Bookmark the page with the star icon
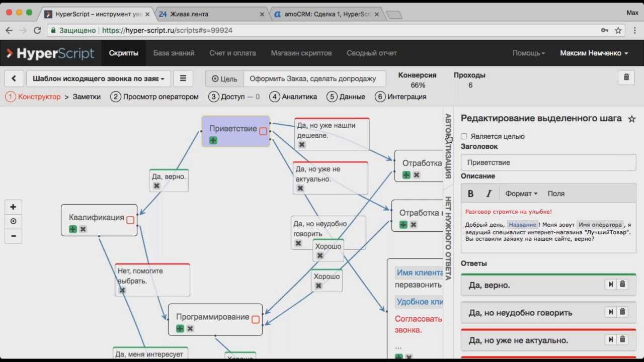 [618, 30]
